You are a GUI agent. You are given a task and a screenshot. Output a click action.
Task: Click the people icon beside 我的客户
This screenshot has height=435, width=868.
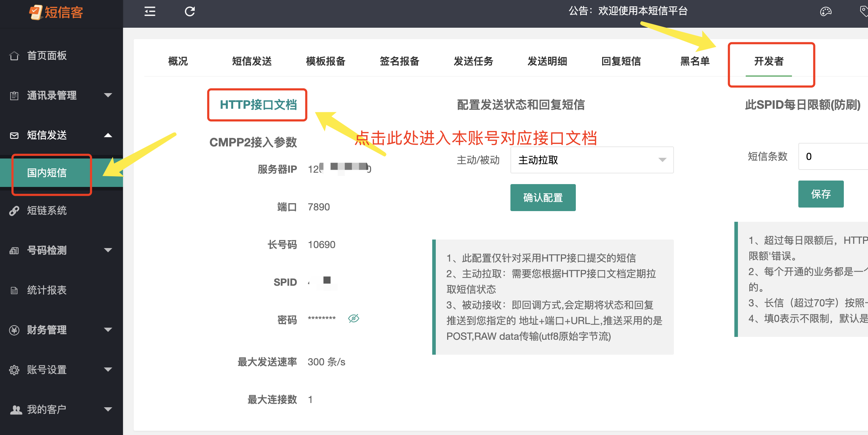[x=16, y=410]
